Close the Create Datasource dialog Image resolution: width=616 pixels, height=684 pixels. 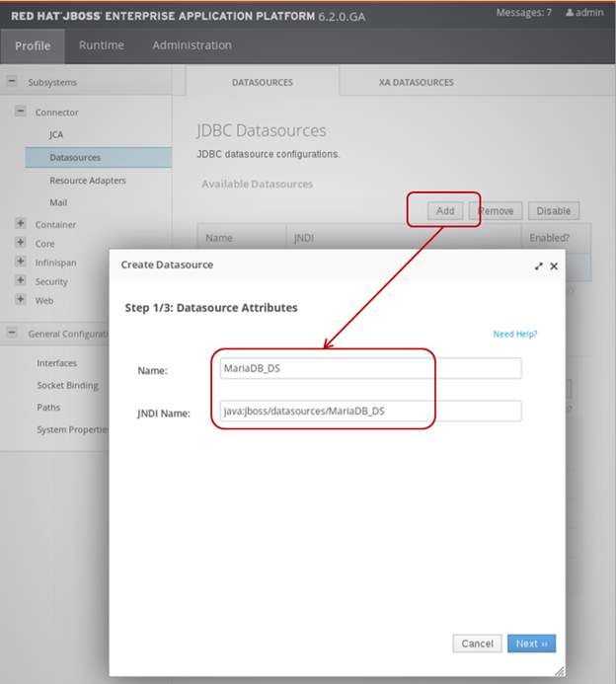(x=554, y=266)
